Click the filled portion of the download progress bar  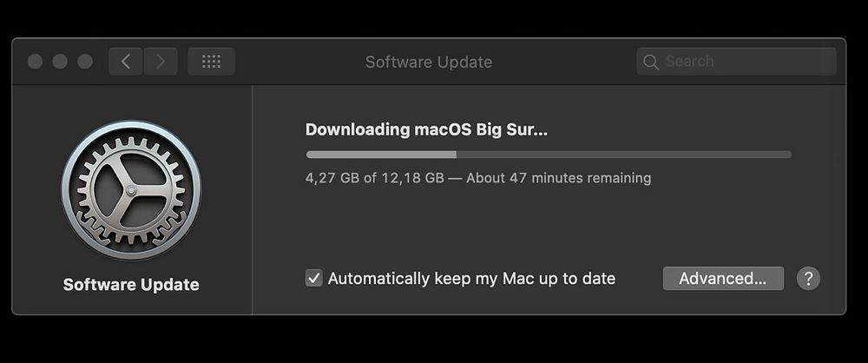[x=381, y=155]
